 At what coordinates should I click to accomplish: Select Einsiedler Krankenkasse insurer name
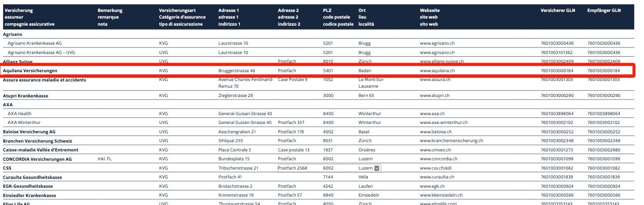tap(30, 195)
